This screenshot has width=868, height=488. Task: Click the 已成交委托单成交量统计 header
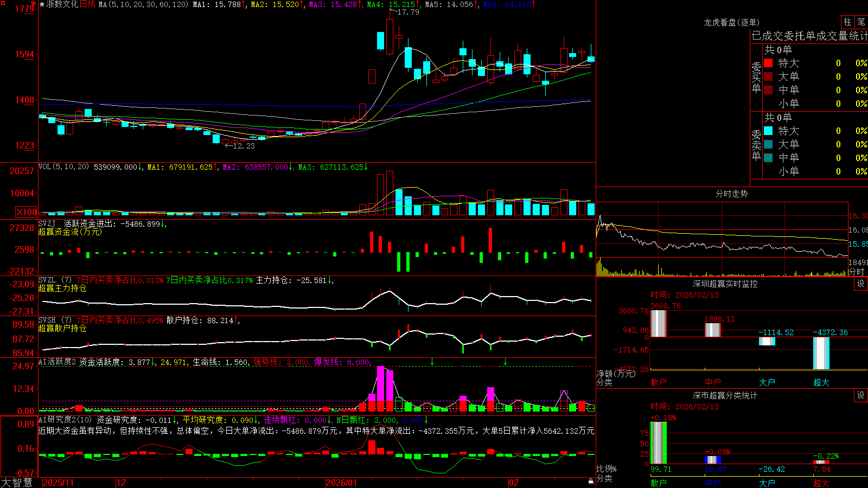(x=809, y=36)
